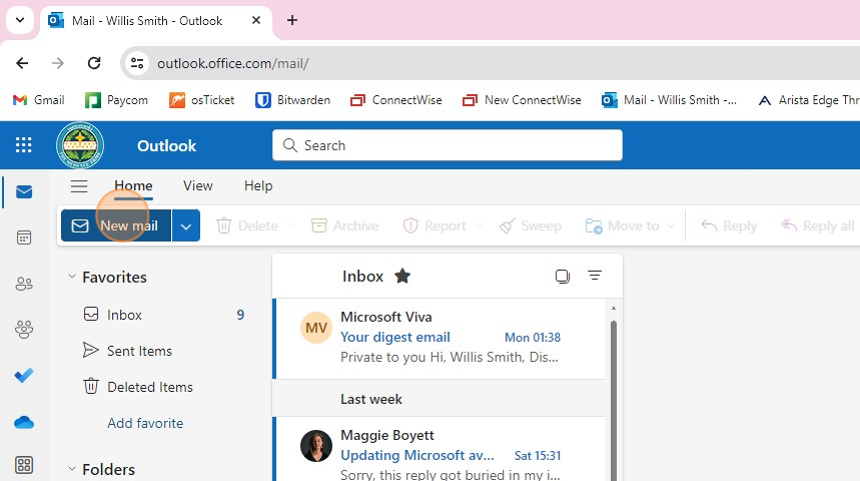Click the browser address bar URL
Image resolution: width=860 pixels, height=481 pixels.
coord(233,64)
